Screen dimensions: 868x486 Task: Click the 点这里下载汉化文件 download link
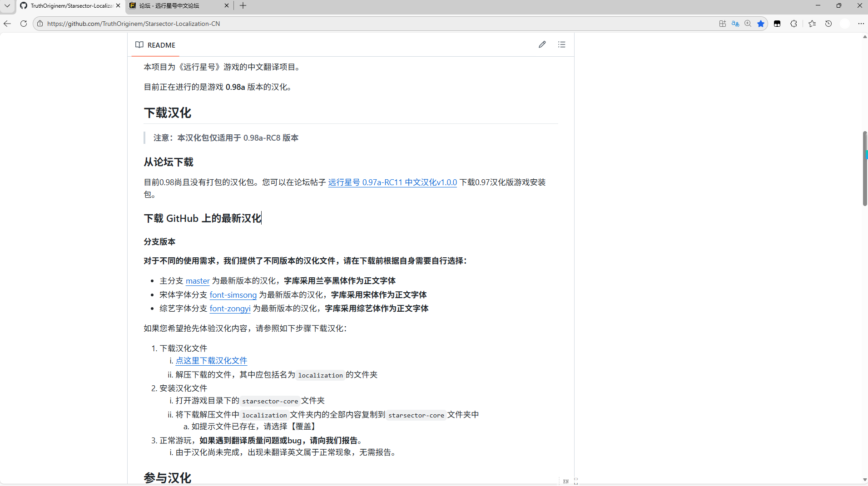[211, 360]
